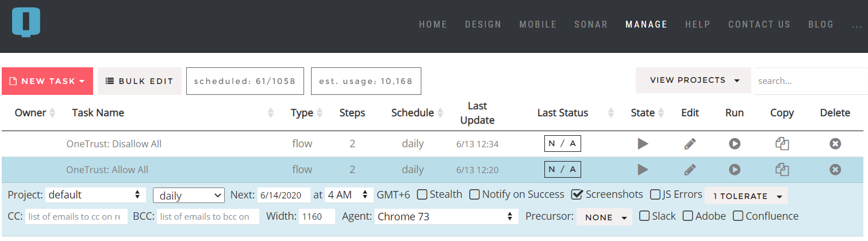
Task: Delete the OneTrust: Allow All task
Action: (835, 170)
